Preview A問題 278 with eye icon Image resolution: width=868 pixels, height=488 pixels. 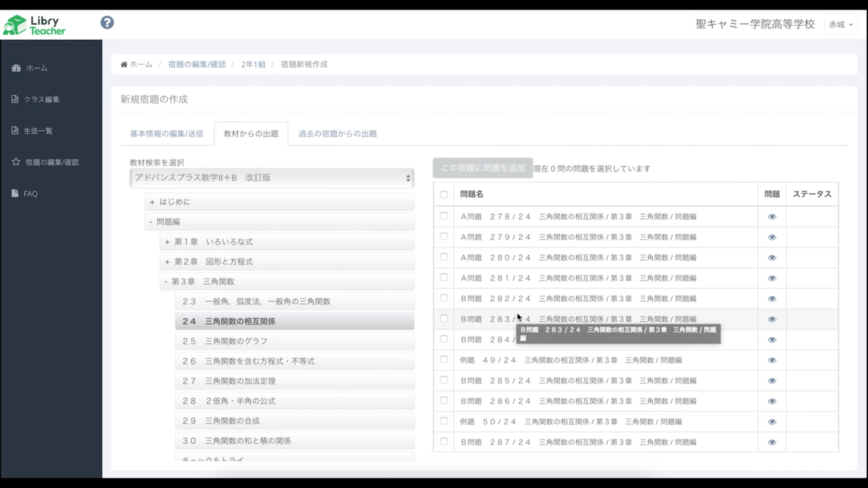(772, 217)
